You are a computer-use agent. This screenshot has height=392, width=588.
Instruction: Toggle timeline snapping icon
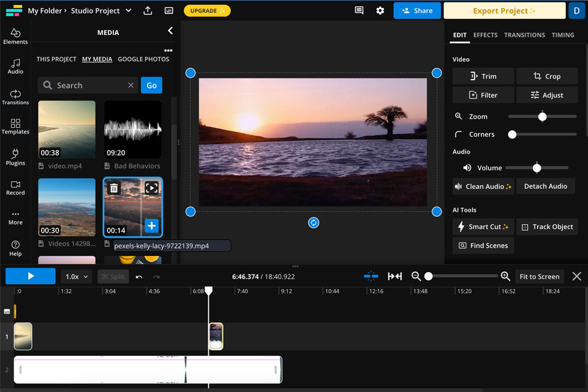click(x=371, y=276)
